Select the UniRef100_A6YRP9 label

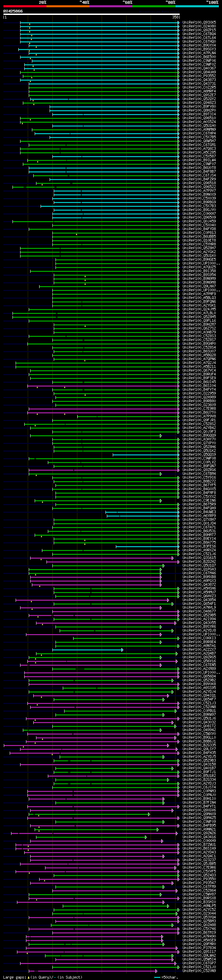click(199, 516)
